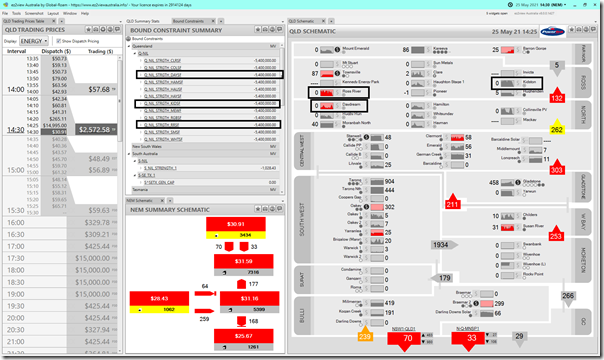Click the Ross River unit chart
The image size is (604, 360).
tap(327, 92)
